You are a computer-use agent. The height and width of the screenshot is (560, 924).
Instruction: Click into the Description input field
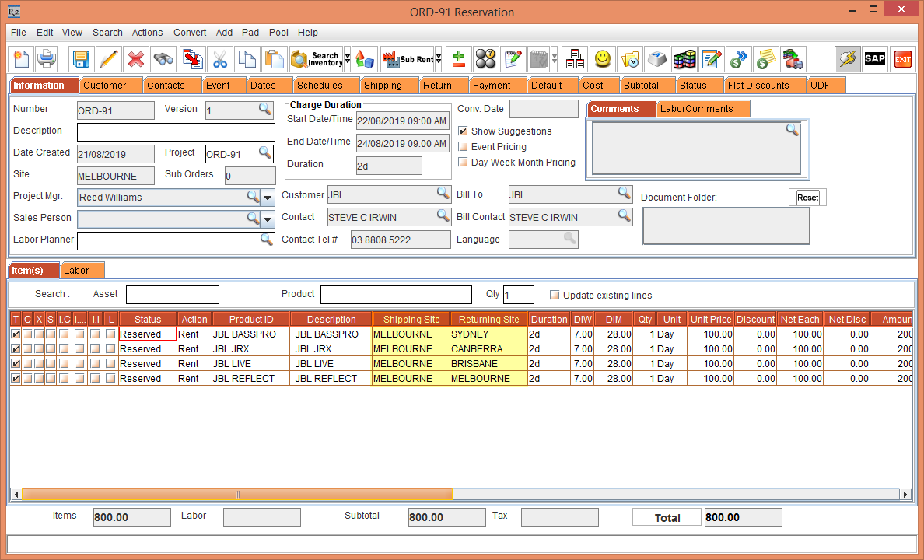coord(176,132)
